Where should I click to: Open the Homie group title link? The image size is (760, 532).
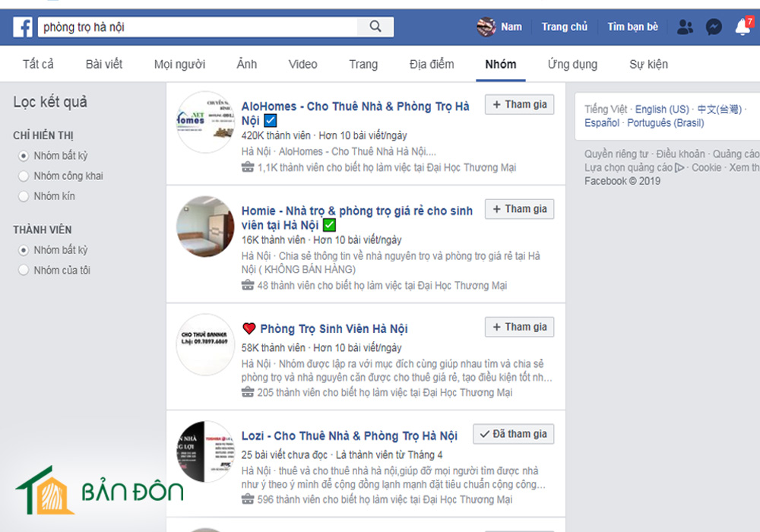[357, 218]
